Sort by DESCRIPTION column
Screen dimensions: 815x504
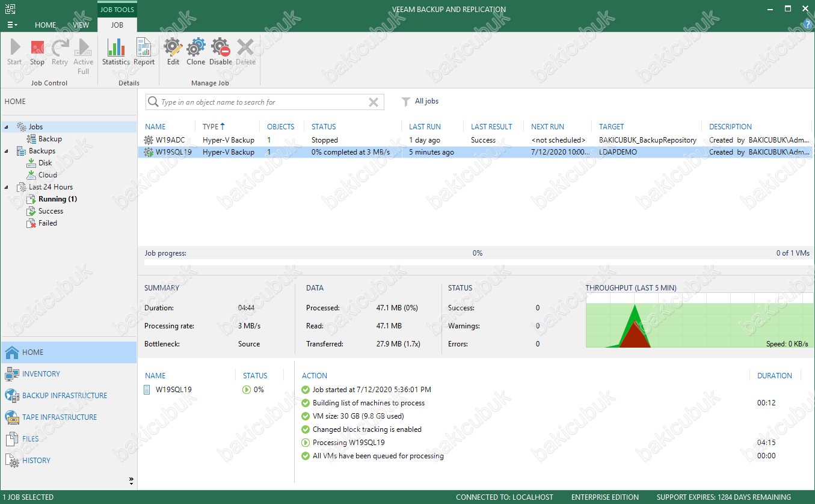point(730,127)
